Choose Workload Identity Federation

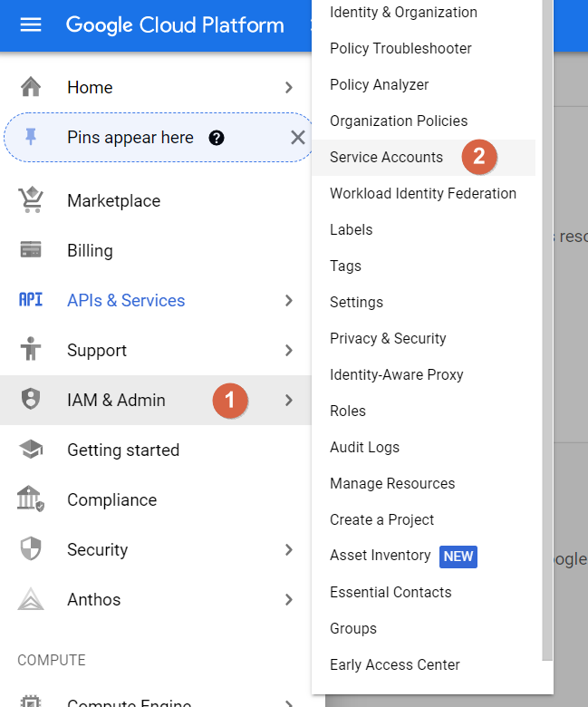click(x=422, y=193)
